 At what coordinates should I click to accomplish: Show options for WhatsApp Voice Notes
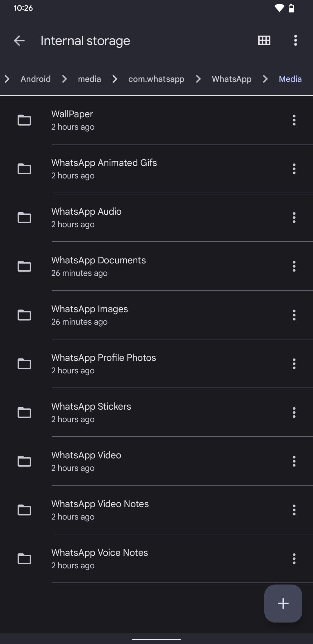tap(294, 559)
